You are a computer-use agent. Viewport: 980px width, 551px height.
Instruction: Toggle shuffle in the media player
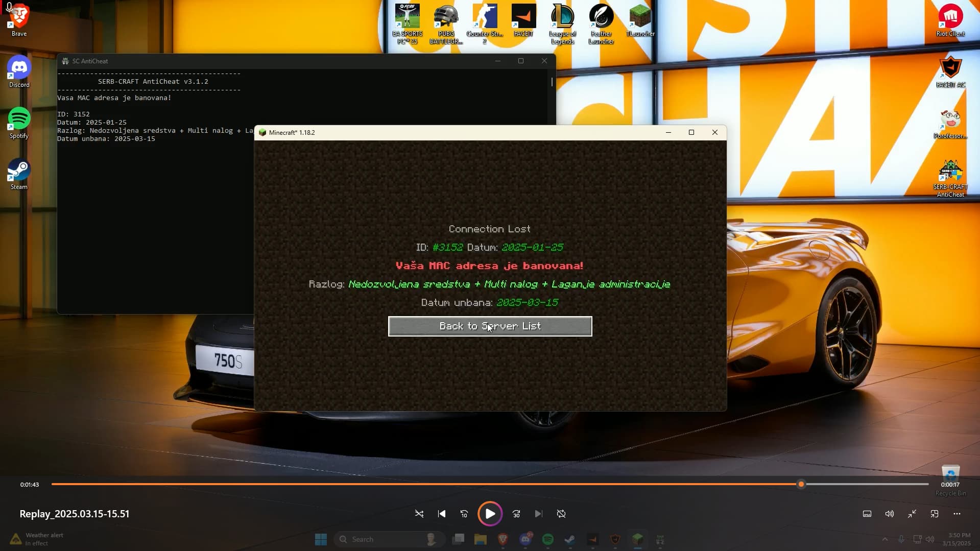[x=419, y=514]
